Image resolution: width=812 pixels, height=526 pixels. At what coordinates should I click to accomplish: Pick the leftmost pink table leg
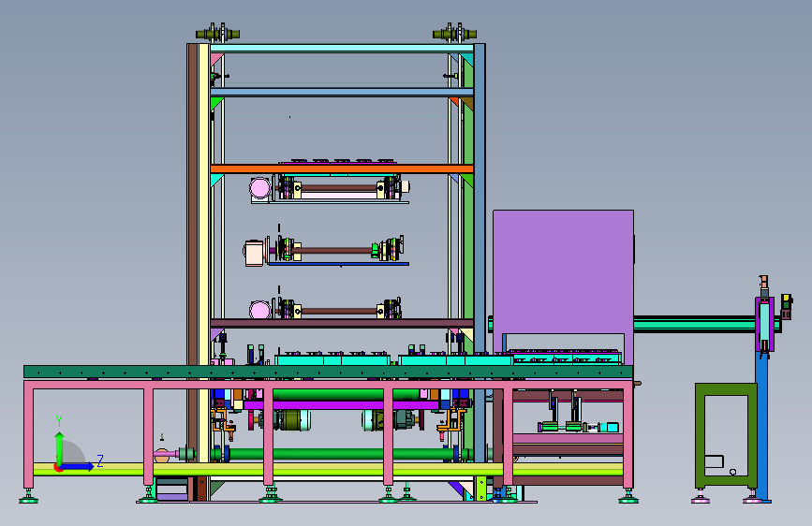click(28, 435)
